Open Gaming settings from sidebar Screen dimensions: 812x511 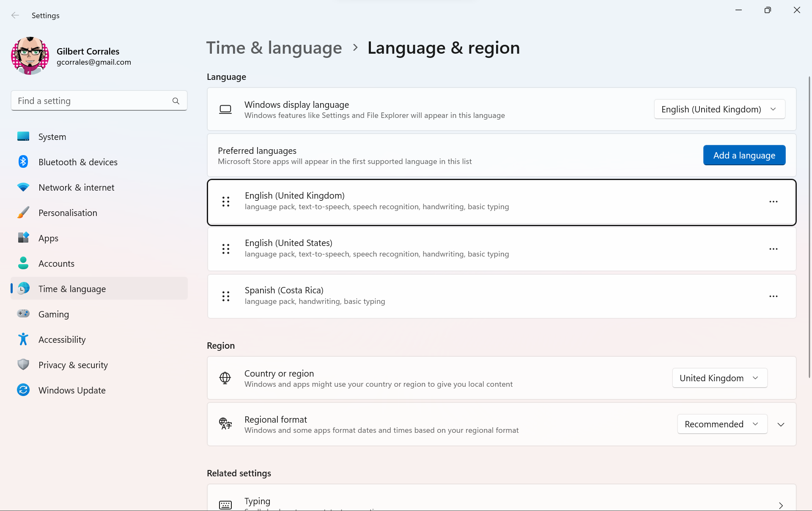[x=54, y=314]
